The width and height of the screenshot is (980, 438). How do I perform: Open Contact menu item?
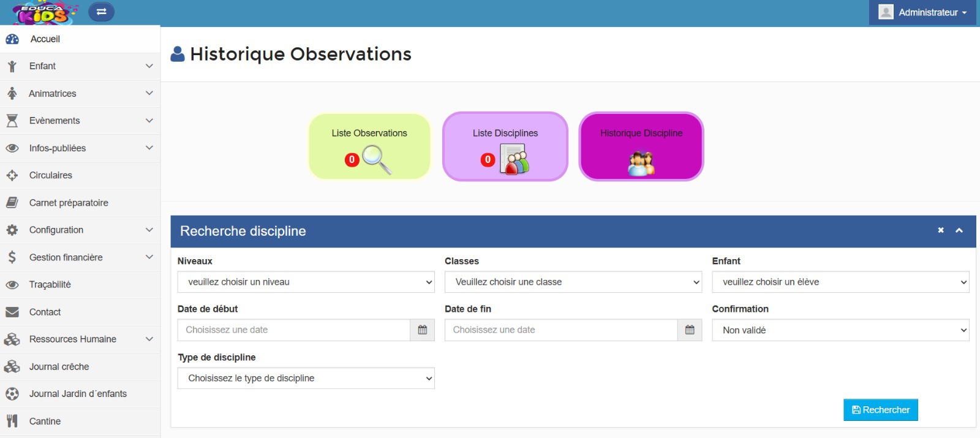tap(80, 312)
